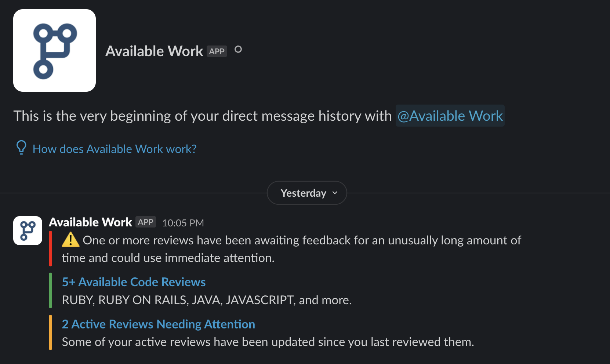
Task: Click the lightbulb help icon
Action: click(x=21, y=148)
